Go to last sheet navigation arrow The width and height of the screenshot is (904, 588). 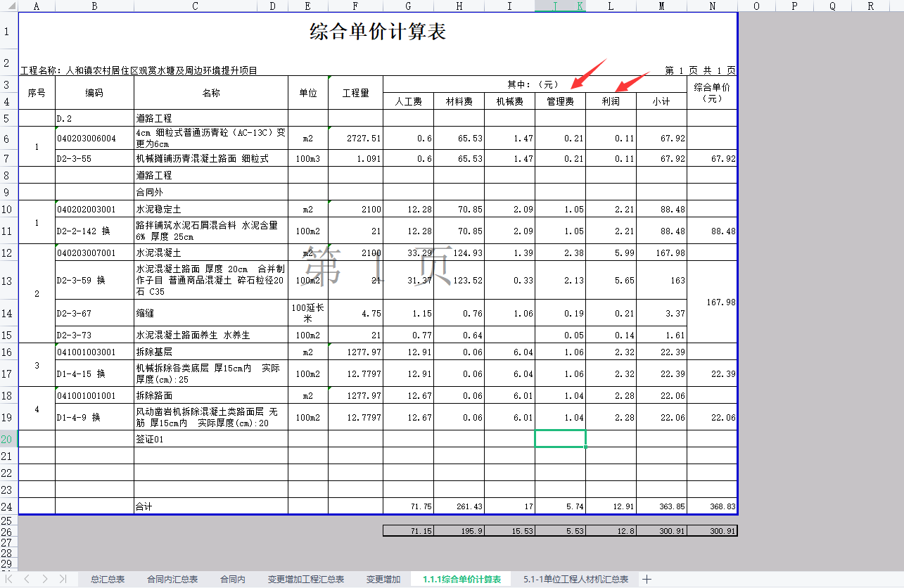point(63,579)
